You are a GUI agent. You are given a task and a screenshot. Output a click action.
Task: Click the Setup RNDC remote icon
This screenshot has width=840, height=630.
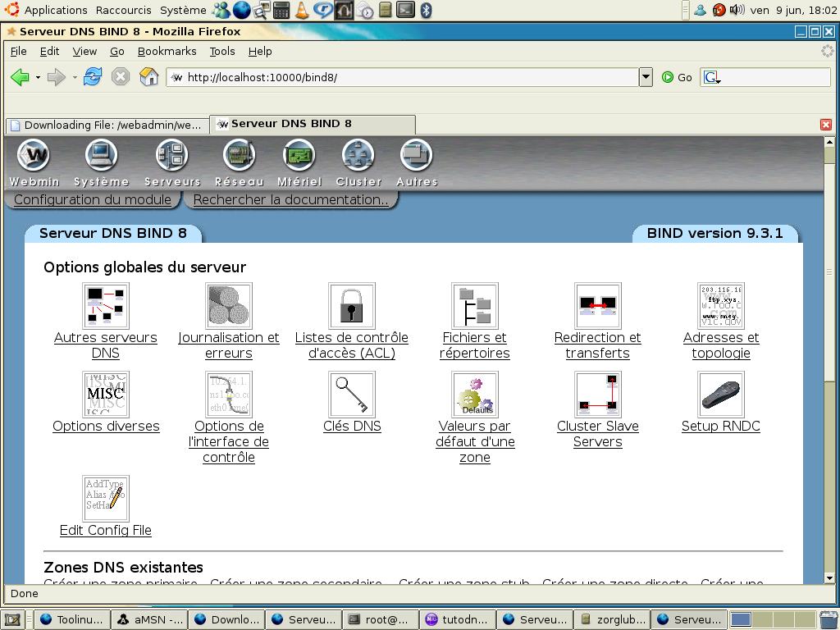click(x=721, y=395)
